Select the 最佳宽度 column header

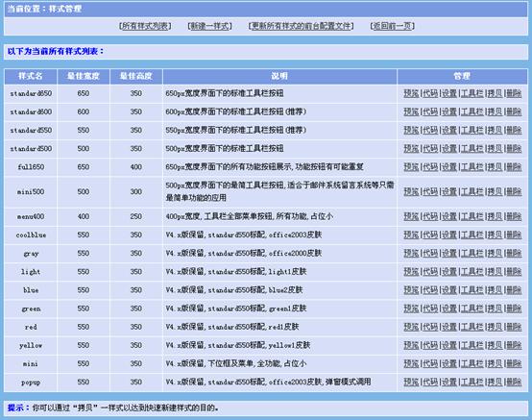[84, 76]
